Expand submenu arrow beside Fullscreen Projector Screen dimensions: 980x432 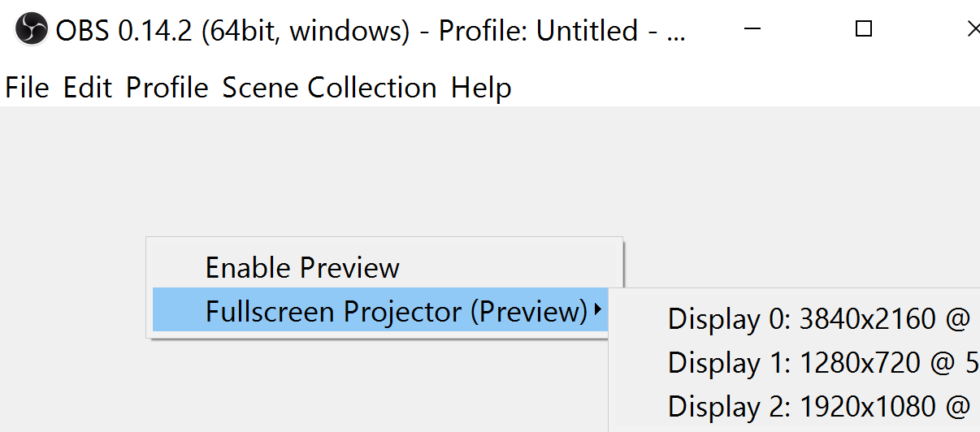click(x=598, y=309)
